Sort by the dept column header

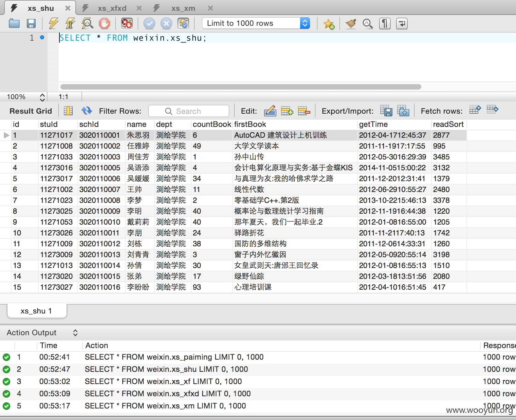(x=173, y=125)
